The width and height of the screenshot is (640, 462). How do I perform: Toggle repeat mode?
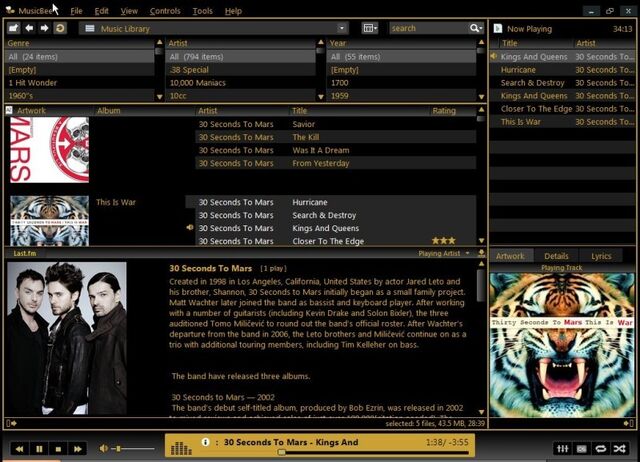pyautogui.click(x=600, y=449)
